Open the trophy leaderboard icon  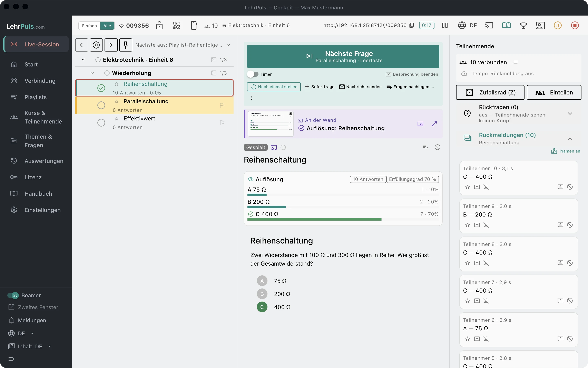pyautogui.click(x=523, y=25)
